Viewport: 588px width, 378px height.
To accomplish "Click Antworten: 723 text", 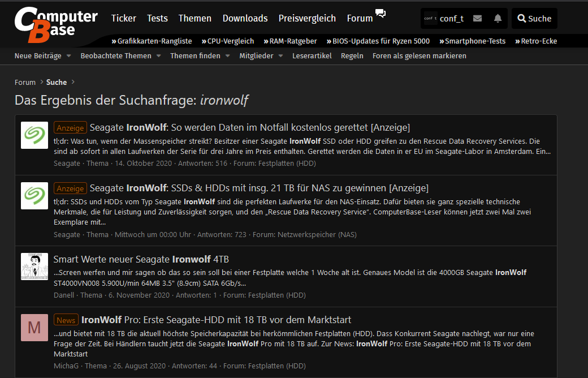I will click(x=222, y=235).
